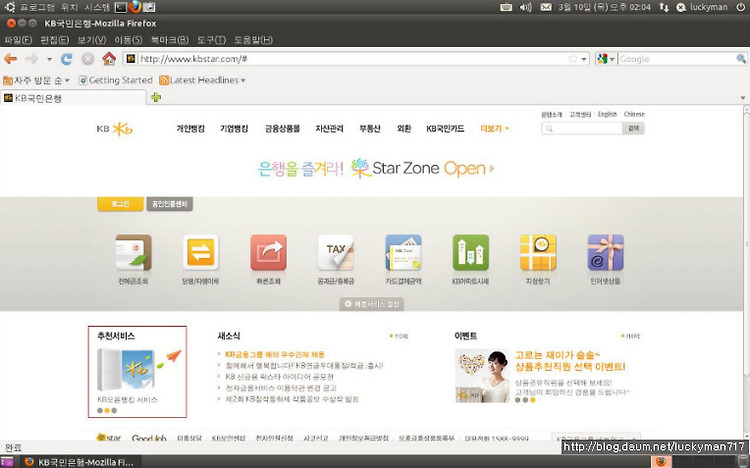This screenshot has height=468, width=750.
Task: Click the keyboard indicator in top panel
Action: [506, 7]
